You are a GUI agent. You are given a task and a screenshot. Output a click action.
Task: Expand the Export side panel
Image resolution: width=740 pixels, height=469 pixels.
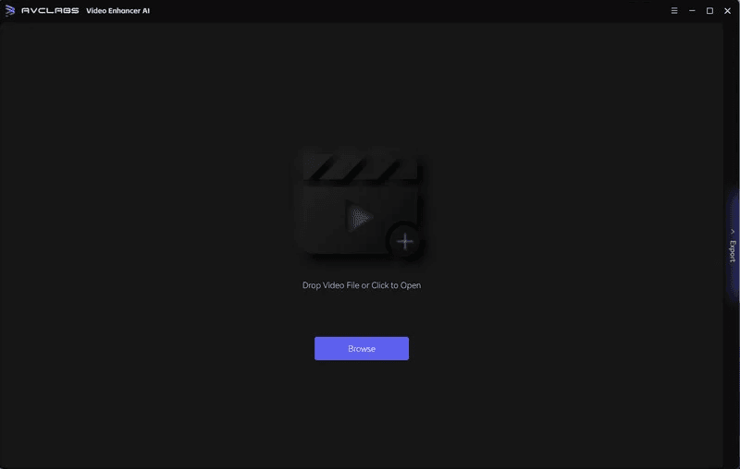[732, 246]
